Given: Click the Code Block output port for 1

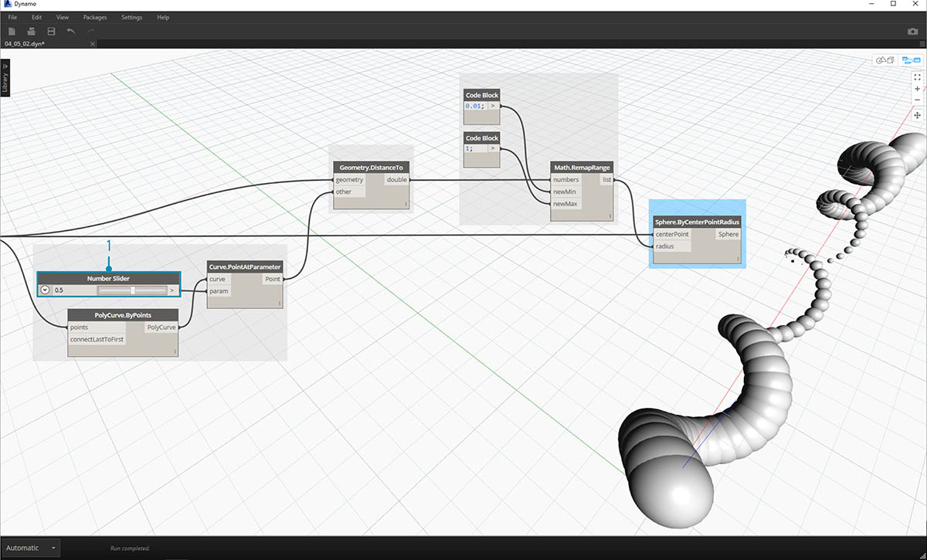Looking at the screenshot, I should click(493, 149).
